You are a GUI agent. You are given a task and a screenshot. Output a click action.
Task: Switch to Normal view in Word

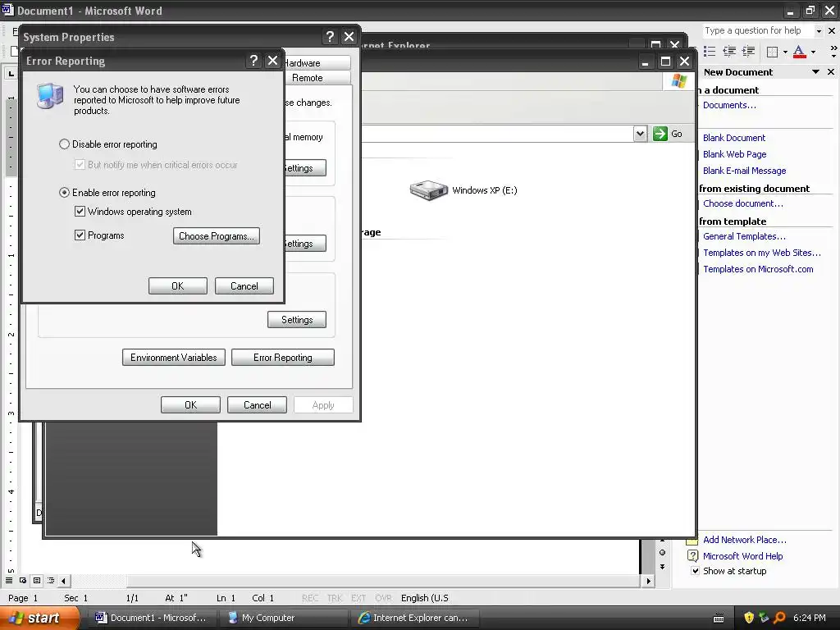(9, 580)
